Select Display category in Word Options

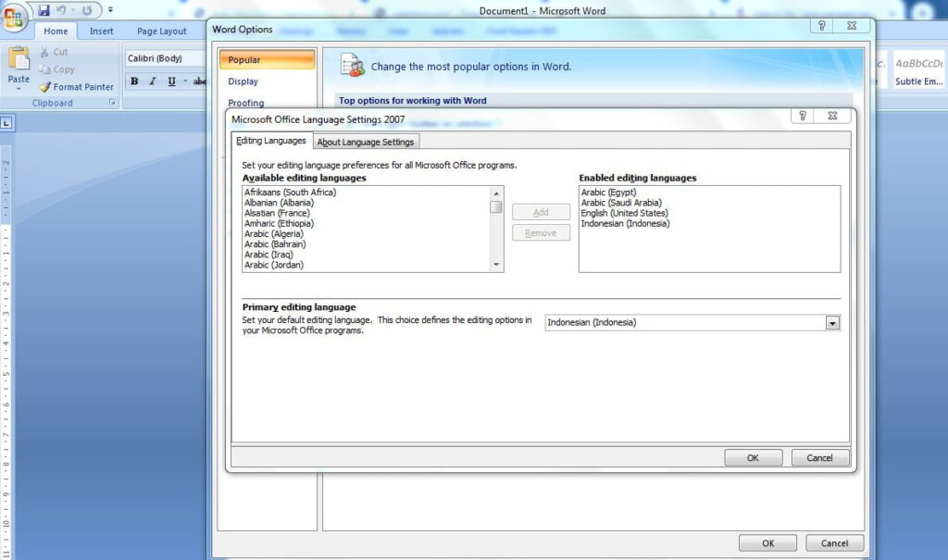click(267, 81)
